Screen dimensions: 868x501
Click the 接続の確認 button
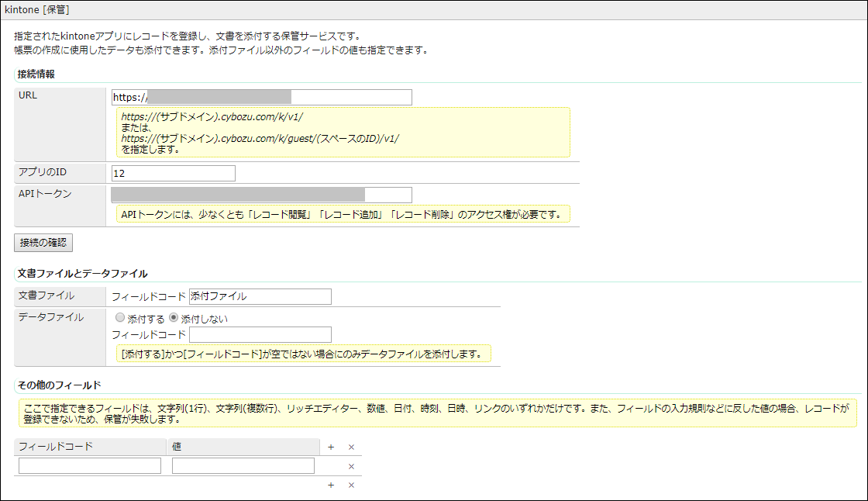(x=43, y=242)
